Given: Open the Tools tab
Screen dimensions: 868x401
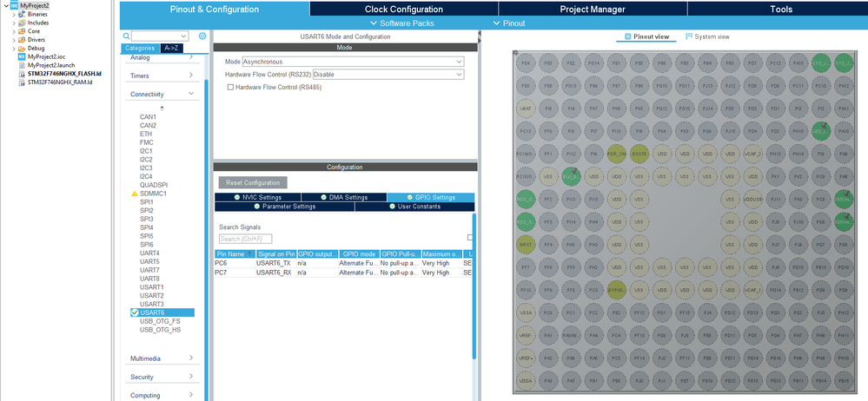Looking at the screenshot, I should point(780,9).
